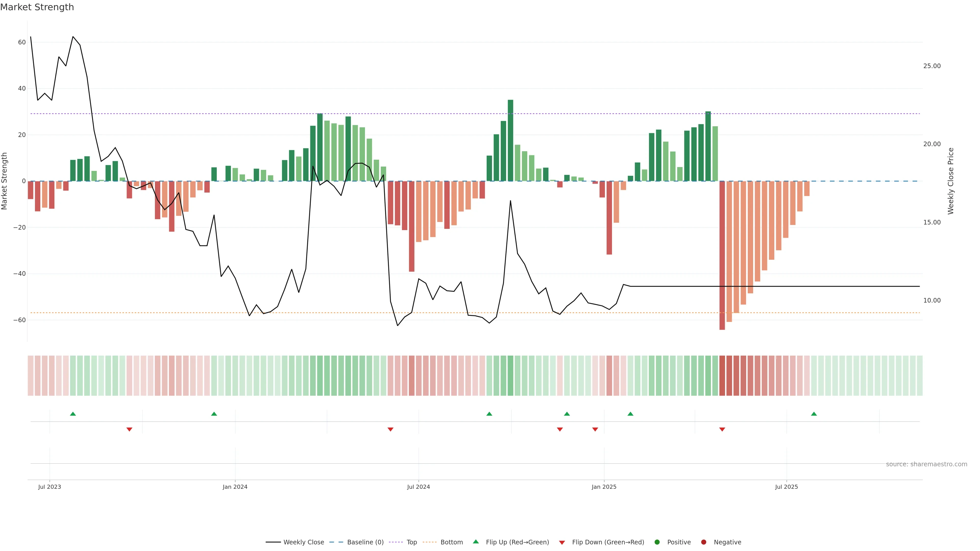Screen dimensions: 980x551
Task: Click the rightmost red flip-down marker
Action: click(x=722, y=429)
